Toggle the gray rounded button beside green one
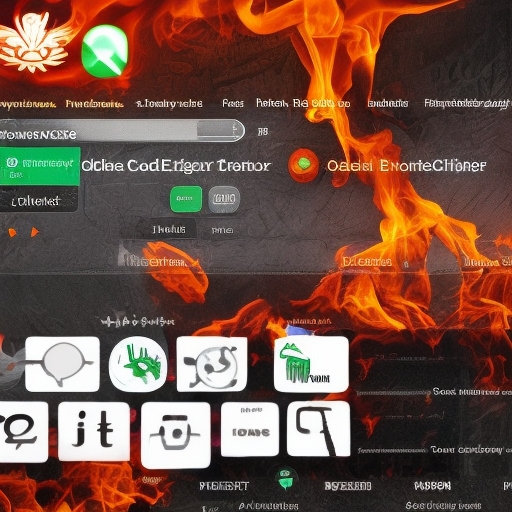The width and height of the screenshot is (512, 512). 224,199
